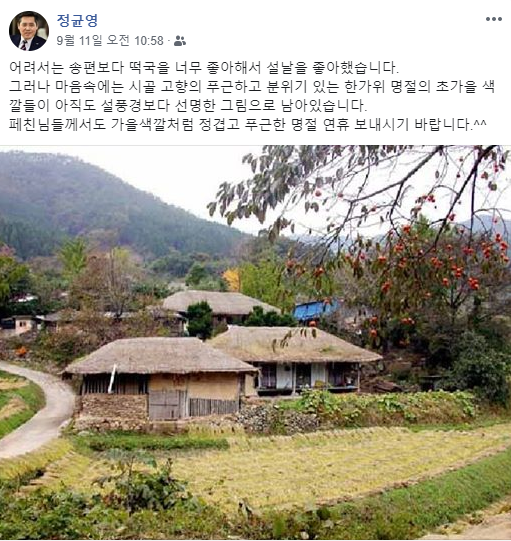
Task: Click the closing line starting with 페친님들께서도
Action: [x=248, y=124]
